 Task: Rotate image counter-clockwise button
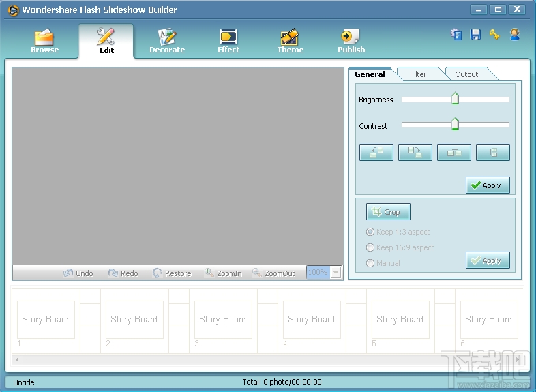376,152
